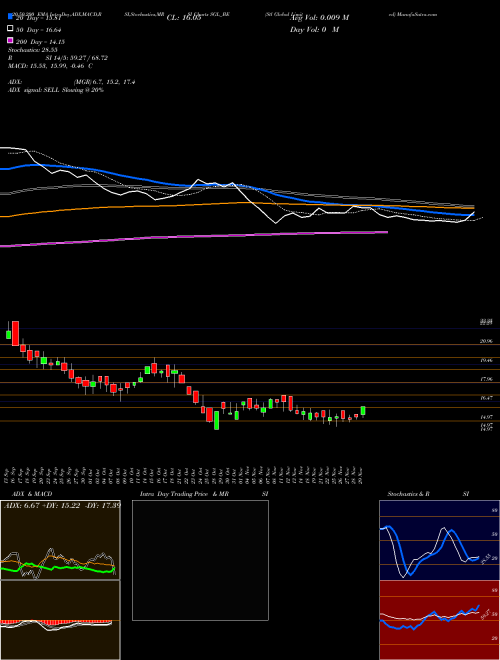Screen dimensions: 500x660
Task: Click the 'Stochastics & RSI' panel title
Action: [x=428, y=494]
